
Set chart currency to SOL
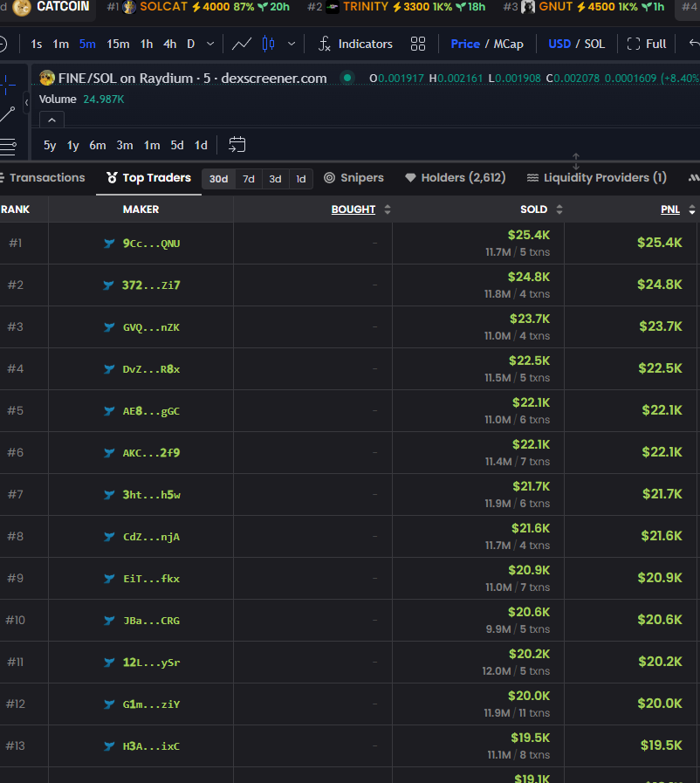point(594,44)
